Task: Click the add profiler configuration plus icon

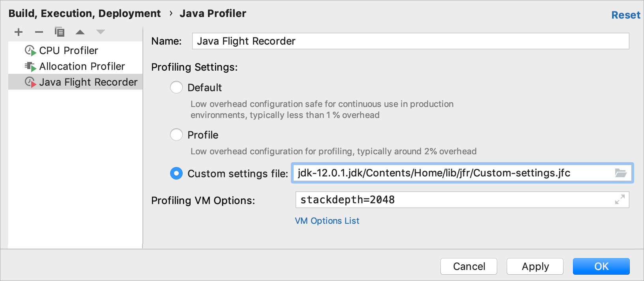Action: tap(19, 32)
